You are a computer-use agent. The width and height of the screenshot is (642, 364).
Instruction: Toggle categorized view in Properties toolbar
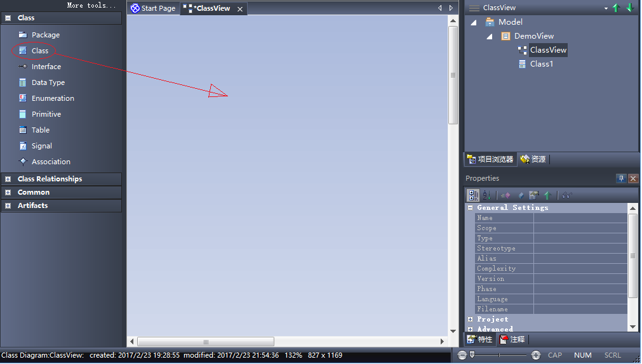click(x=473, y=195)
